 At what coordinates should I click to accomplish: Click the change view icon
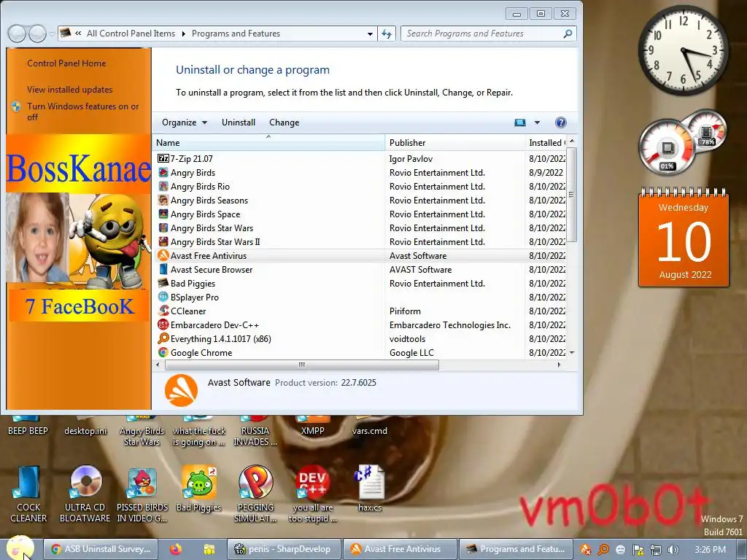[519, 122]
